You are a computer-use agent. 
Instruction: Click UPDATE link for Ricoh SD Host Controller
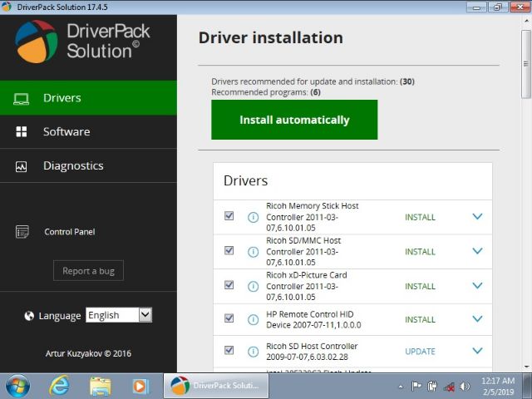pyautogui.click(x=420, y=351)
